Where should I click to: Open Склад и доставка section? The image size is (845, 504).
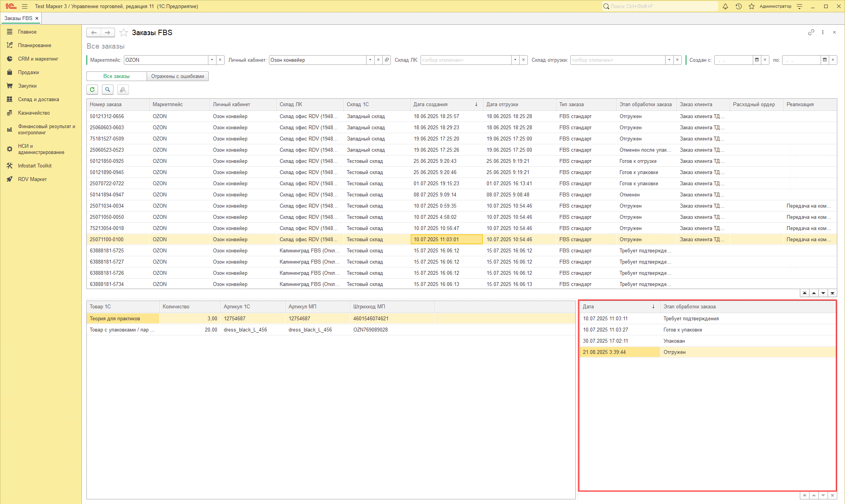(41, 99)
